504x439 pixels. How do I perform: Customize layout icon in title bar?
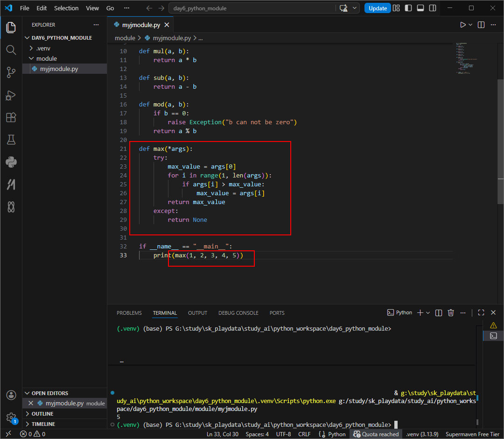(396, 8)
